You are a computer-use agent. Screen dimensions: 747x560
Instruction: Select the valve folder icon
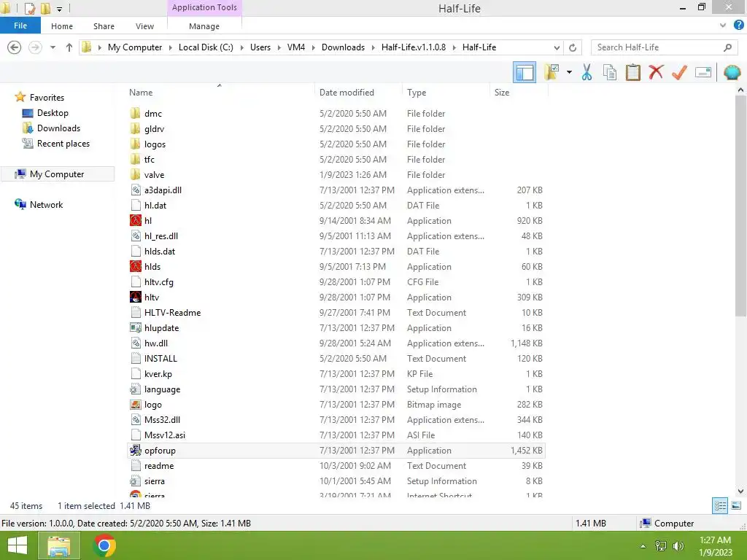[x=135, y=175]
